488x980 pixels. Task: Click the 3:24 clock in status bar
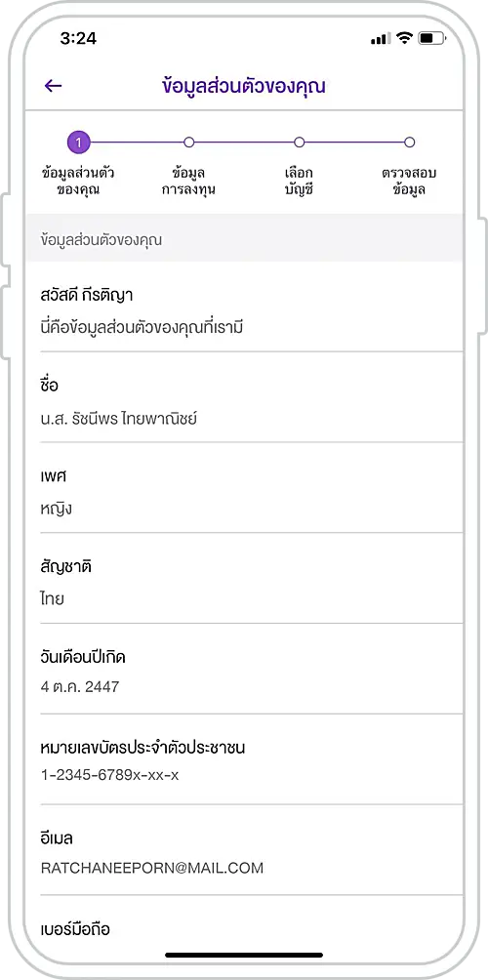point(78,39)
